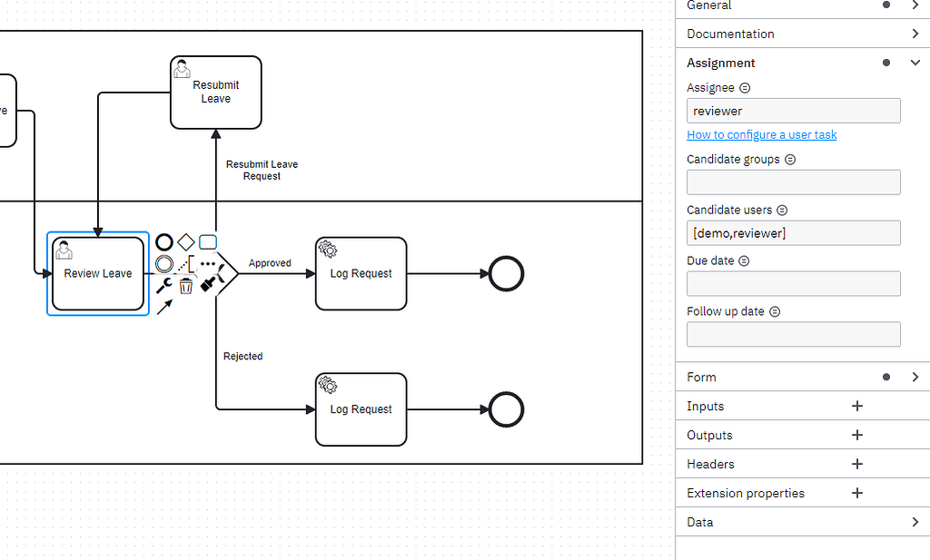Append a task from the context pad
Image resolution: width=930 pixels, height=560 pixels.
coord(208,241)
